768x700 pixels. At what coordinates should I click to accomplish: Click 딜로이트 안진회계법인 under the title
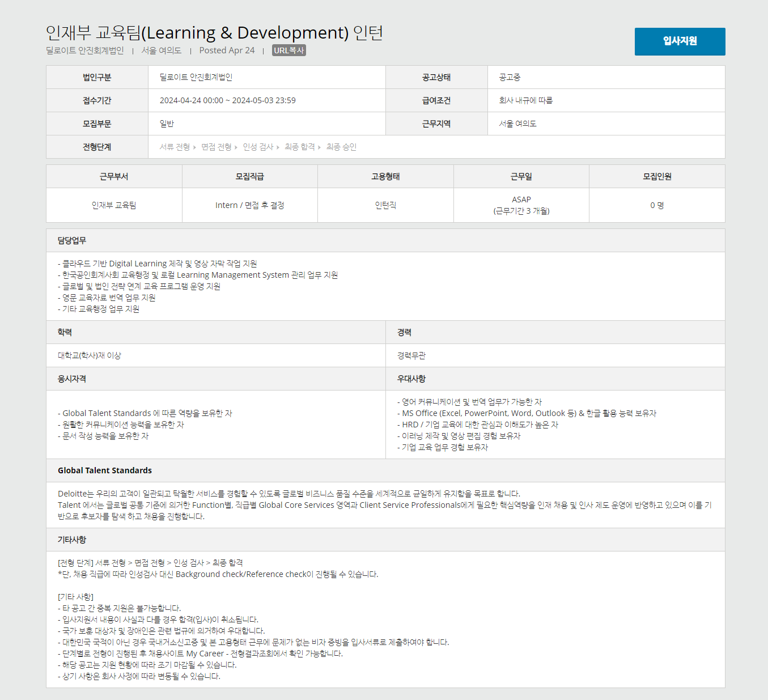85,50
